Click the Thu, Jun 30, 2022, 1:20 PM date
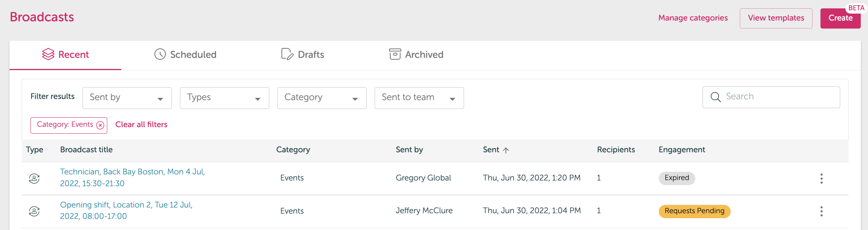This screenshot has height=230, width=868. (x=532, y=178)
